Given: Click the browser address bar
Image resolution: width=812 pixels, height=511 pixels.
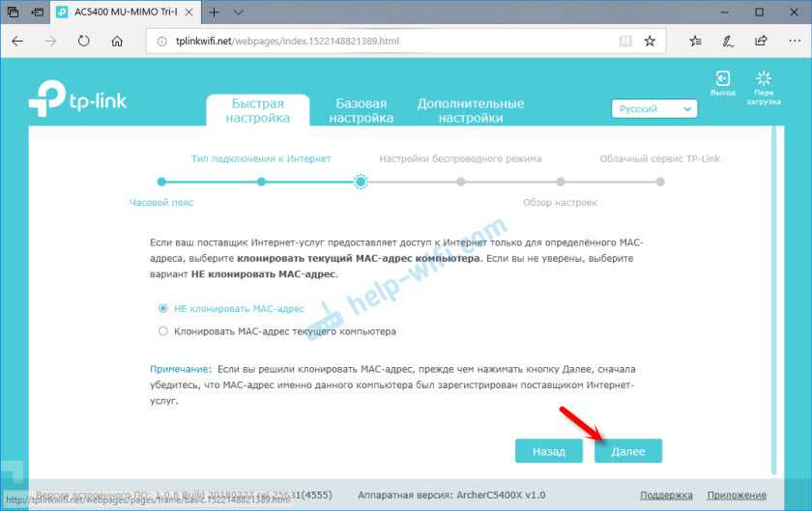Looking at the screenshot, I should [x=387, y=42].
